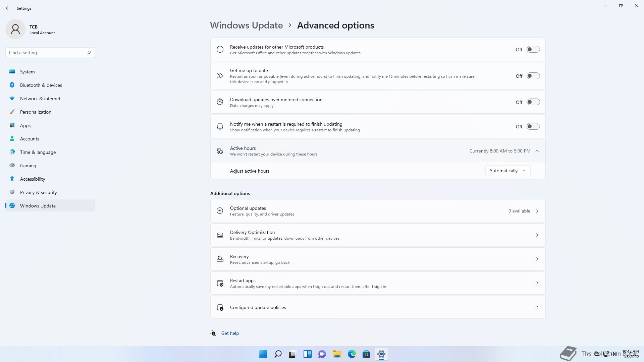Open Microsoft Edge from taskbar
The height and width of the screenshot is (362, 644).
(352, 354)
